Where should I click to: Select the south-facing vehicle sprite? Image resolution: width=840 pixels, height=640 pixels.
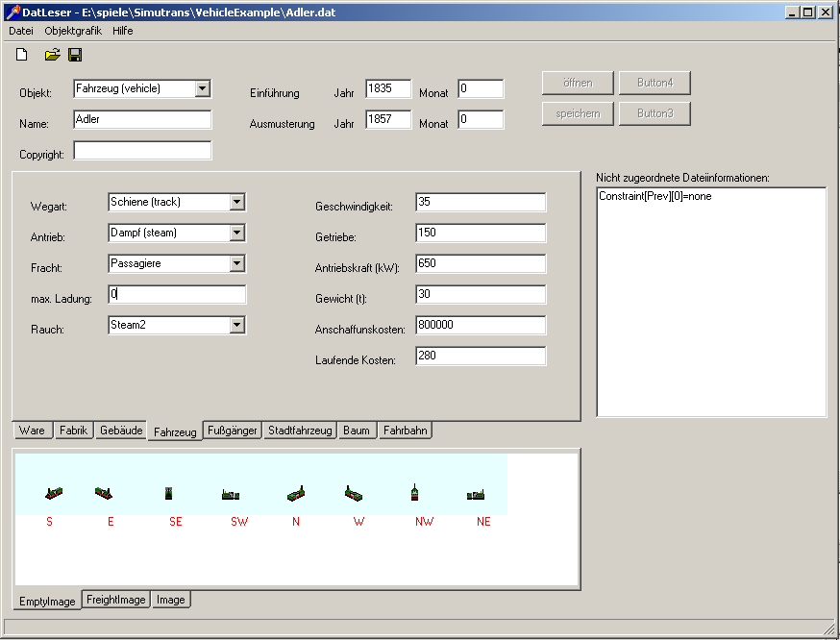tap(54, 493)
